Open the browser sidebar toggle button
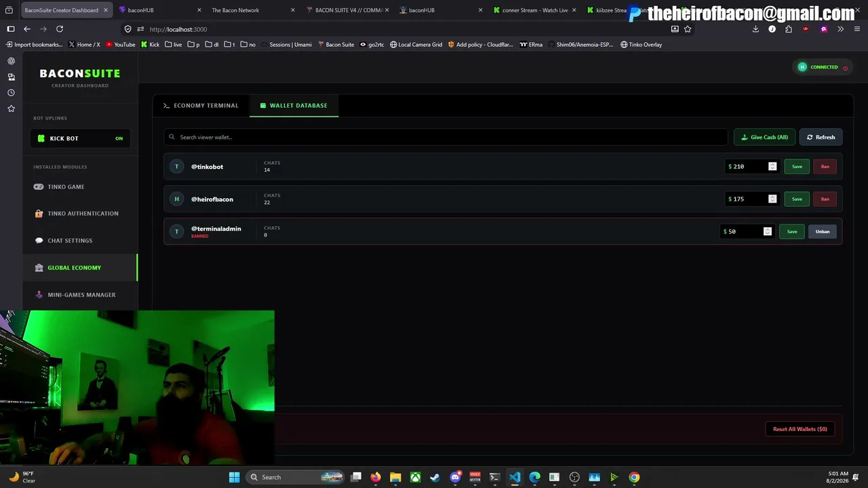868x488 pixels. [x=11, y=29]
